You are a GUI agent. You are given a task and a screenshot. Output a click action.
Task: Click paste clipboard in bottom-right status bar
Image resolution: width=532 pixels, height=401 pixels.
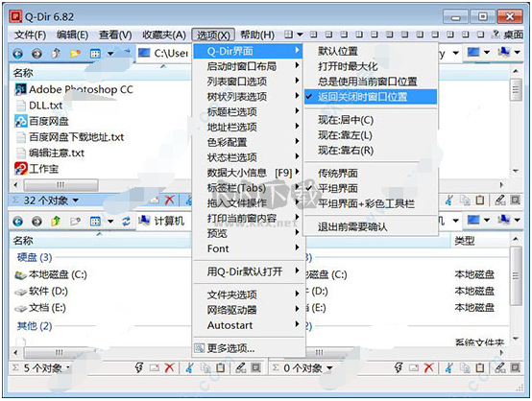pyautogui.click(x=480, y=367)
